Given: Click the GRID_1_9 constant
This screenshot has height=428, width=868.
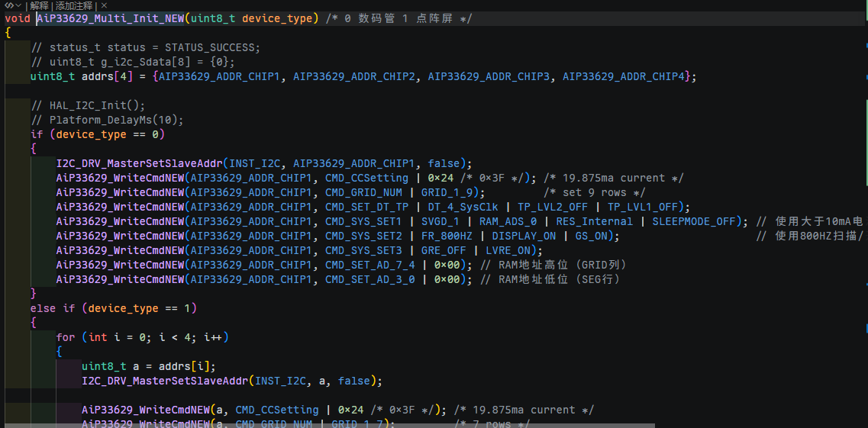Looking at the screenshot, I should tap(447, 192).
